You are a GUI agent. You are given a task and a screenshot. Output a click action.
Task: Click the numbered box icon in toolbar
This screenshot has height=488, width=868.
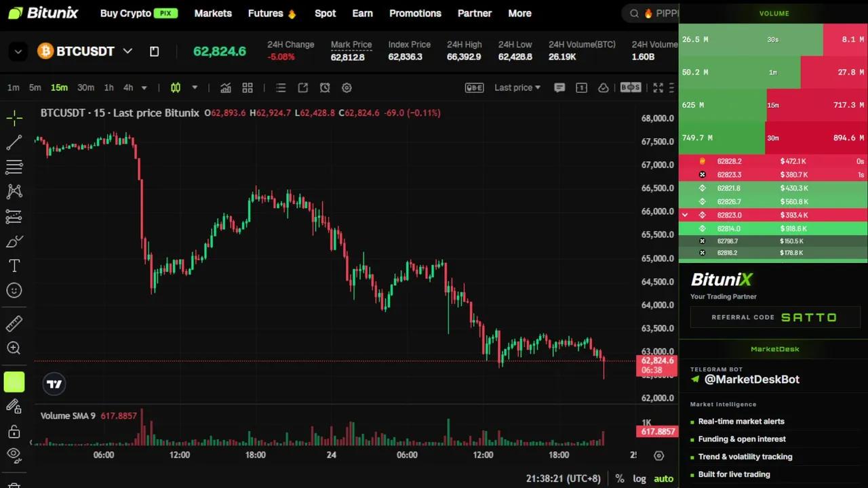(x=581, y=87)
